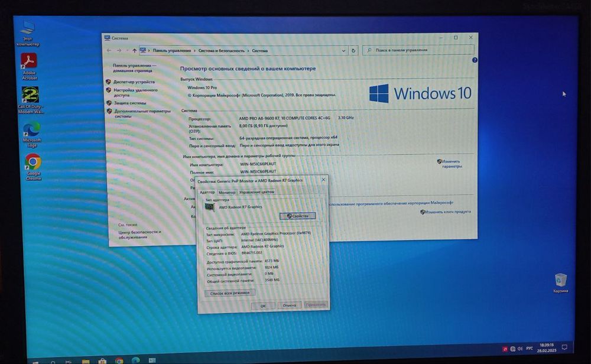The width and height of the screenshot is (591, 364).
Task: Click the computer name WIN-M5IC66PEAUT beside Имя компьютера
Action: point(258,164)
